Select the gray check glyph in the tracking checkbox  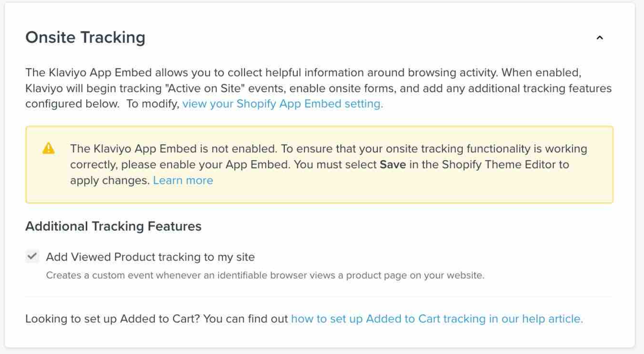click(31, 257)
